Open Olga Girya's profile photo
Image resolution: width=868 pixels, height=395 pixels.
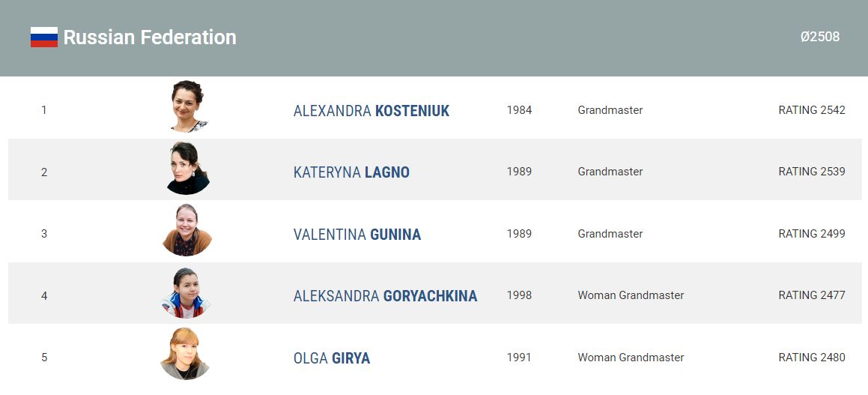coord(185,355)
